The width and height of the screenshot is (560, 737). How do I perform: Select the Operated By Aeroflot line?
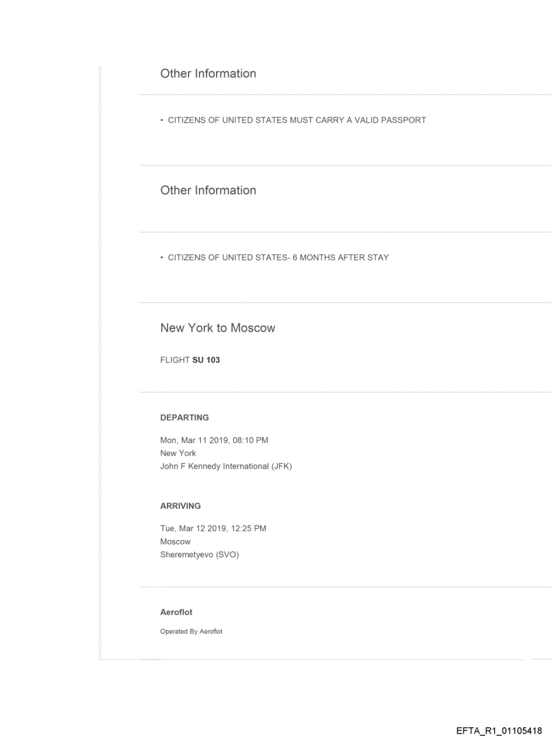(191, 633)
